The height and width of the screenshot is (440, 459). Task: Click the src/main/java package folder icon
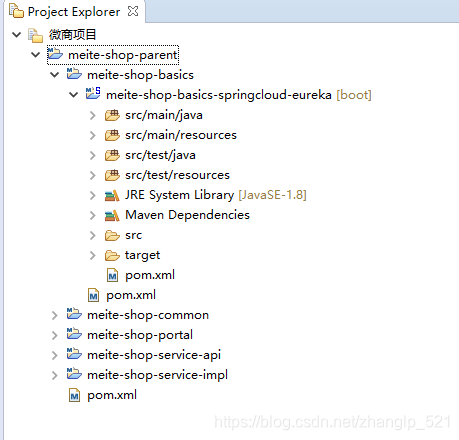[112, 115]
